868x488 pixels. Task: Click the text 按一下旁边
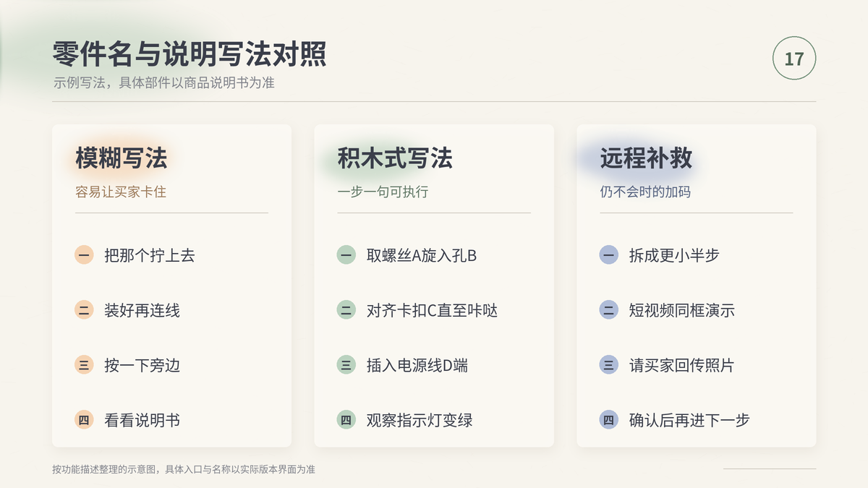click(x=142, y=365)
